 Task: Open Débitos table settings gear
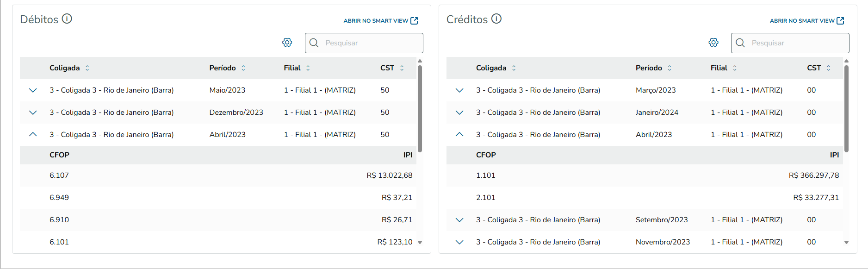click(287, 43)
